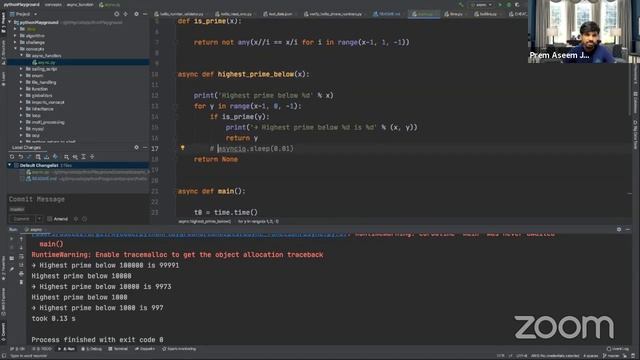Click the commit history clock icon beside Amend

point(84,219)
